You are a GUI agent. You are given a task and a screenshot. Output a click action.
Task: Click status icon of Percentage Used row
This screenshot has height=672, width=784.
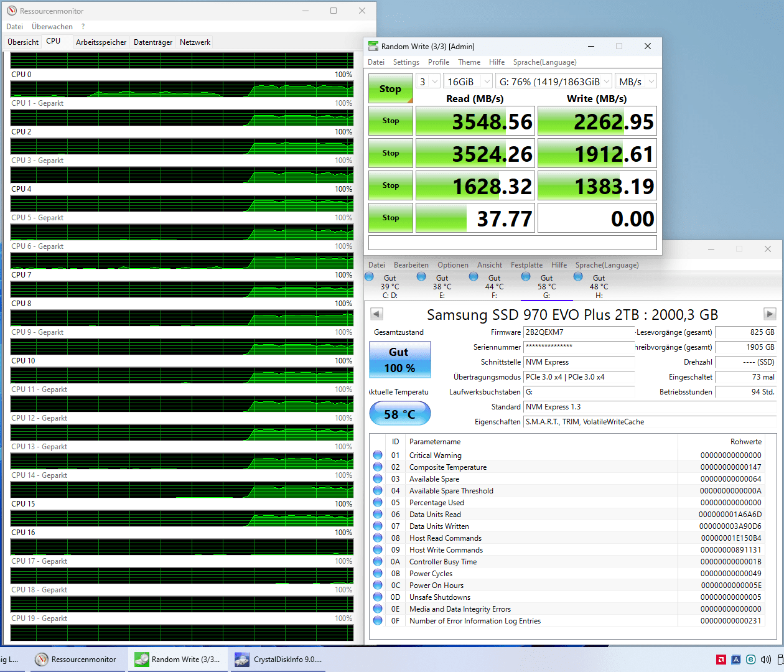click(x=378, y=502)
